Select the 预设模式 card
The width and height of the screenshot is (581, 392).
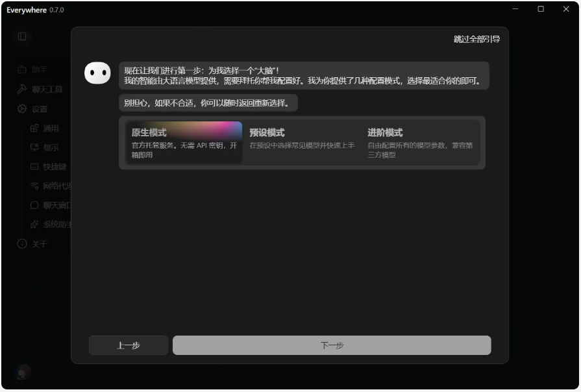302,143
